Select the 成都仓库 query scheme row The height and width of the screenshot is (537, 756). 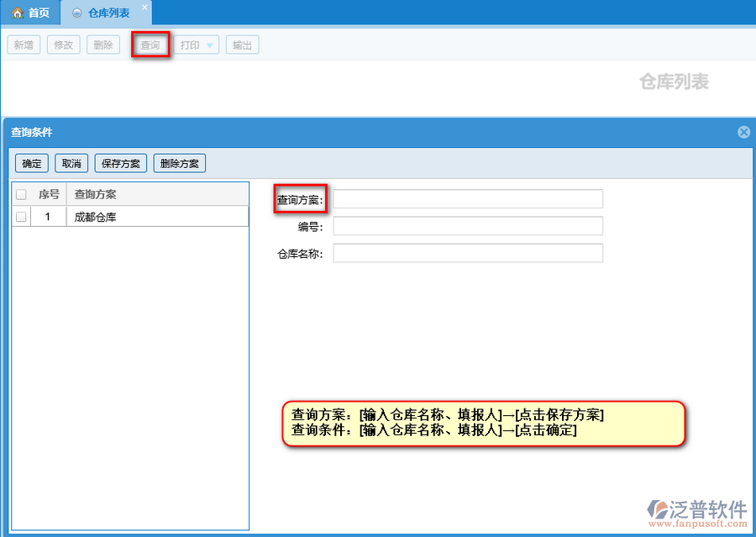tap(126, 217)
